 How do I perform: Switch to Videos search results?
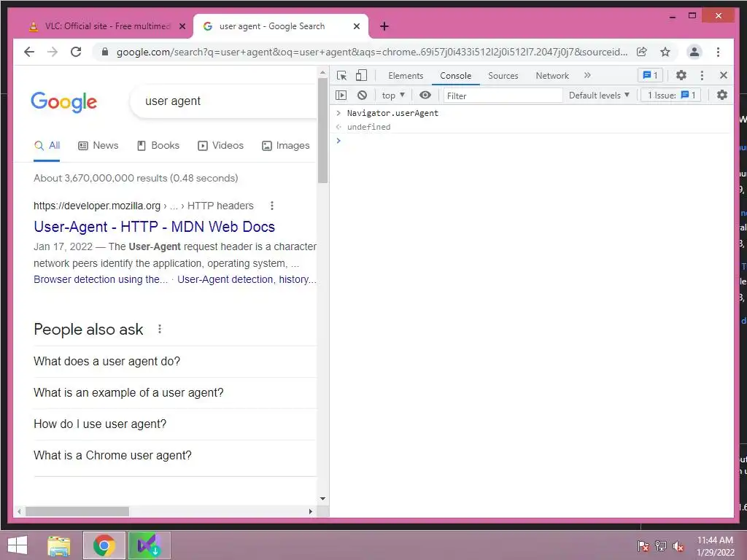tap(220, 146)
